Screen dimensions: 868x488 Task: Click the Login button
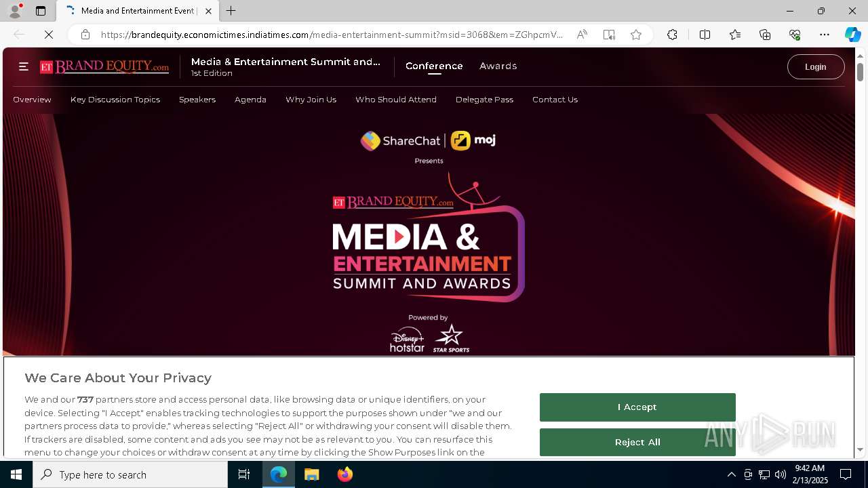click(816, 67)
